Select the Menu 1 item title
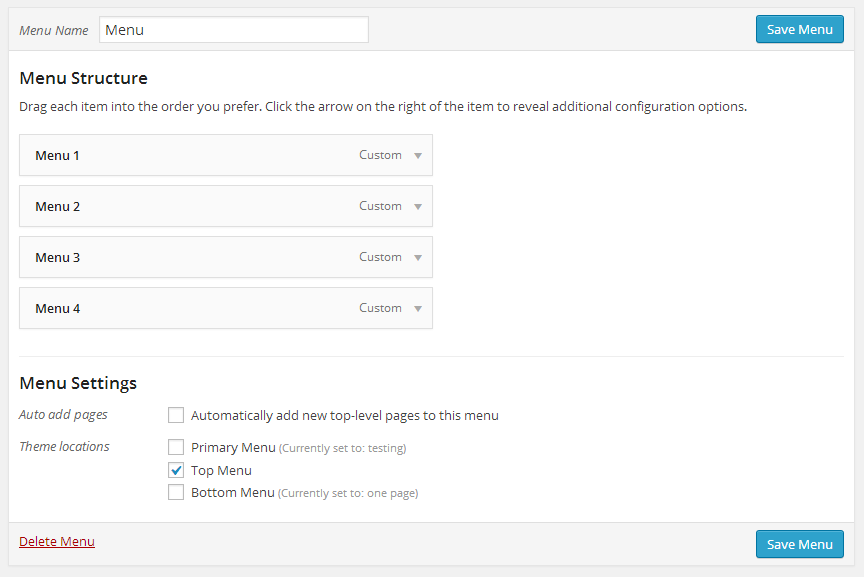The image size is (864, 577). click(57, 156)
